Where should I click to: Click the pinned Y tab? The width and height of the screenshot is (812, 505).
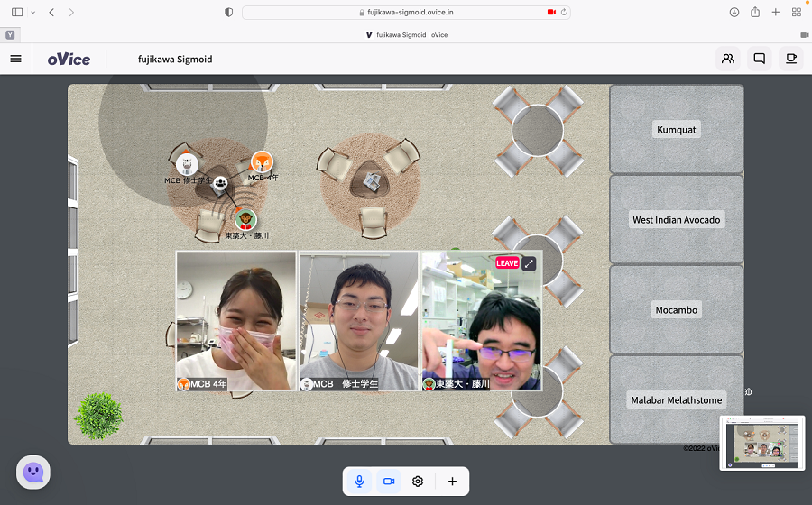click(x=10, y=34)
